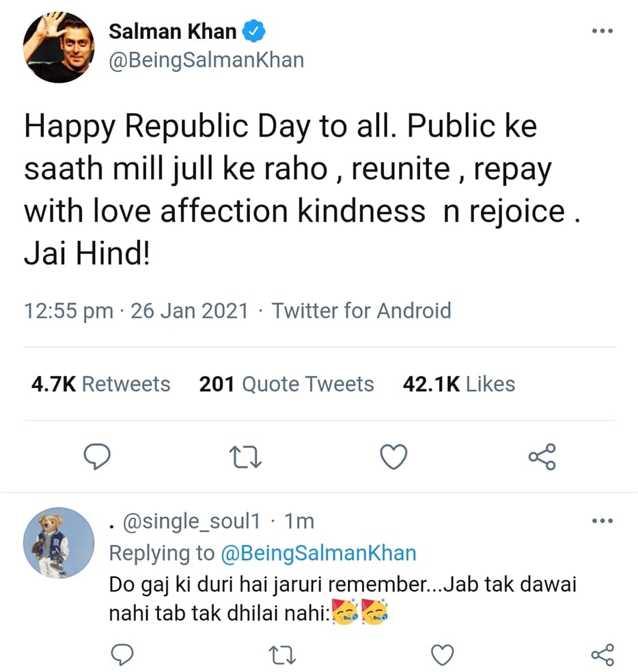The width and height of the screenshot is (638, 672).
Task: Click the blue @BeingSalmanKhan mention in the reply
Action: click(318, 553)
